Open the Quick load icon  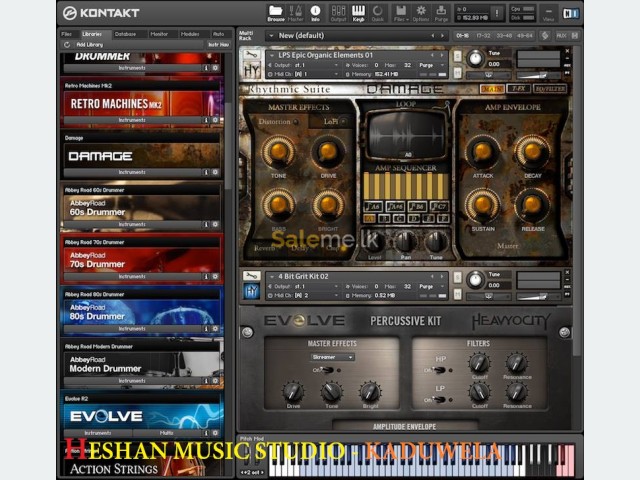coord(378,13)
